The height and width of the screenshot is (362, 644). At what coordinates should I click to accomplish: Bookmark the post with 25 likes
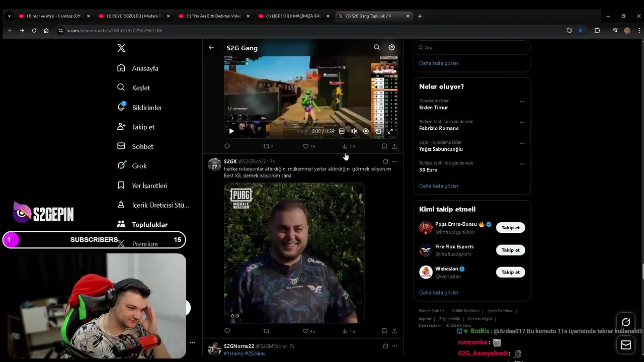384,146
